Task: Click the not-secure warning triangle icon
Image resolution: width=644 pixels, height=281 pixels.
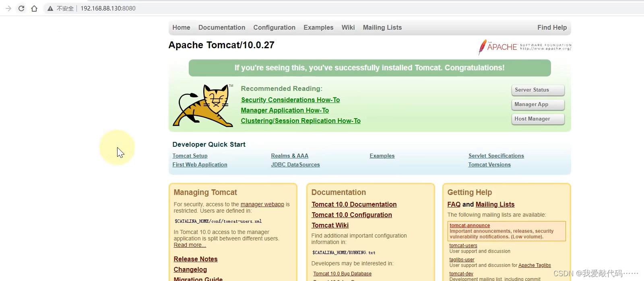Action: 50,8
